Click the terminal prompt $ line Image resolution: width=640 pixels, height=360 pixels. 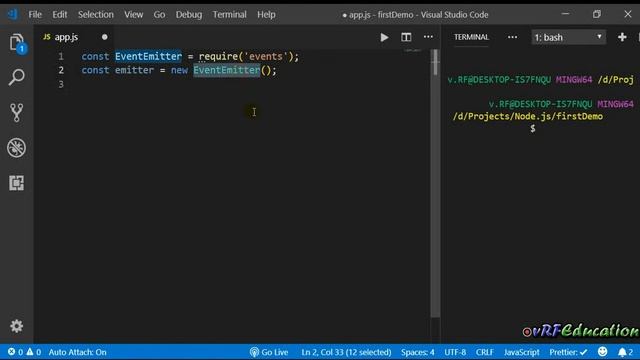coord(533,129)
